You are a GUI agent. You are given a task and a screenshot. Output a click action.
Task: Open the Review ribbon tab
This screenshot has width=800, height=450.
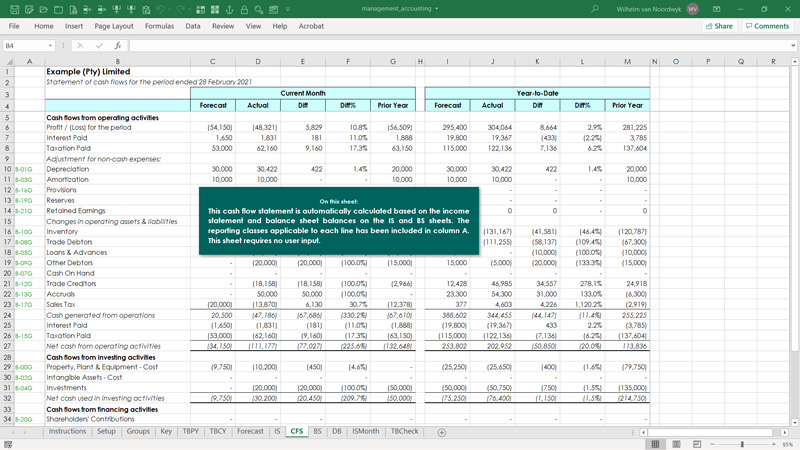coord(223,26)
